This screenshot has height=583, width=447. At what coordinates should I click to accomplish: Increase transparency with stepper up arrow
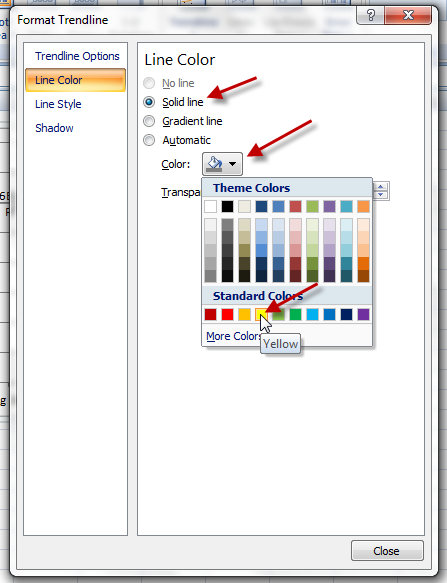click(x=380, y=187)
